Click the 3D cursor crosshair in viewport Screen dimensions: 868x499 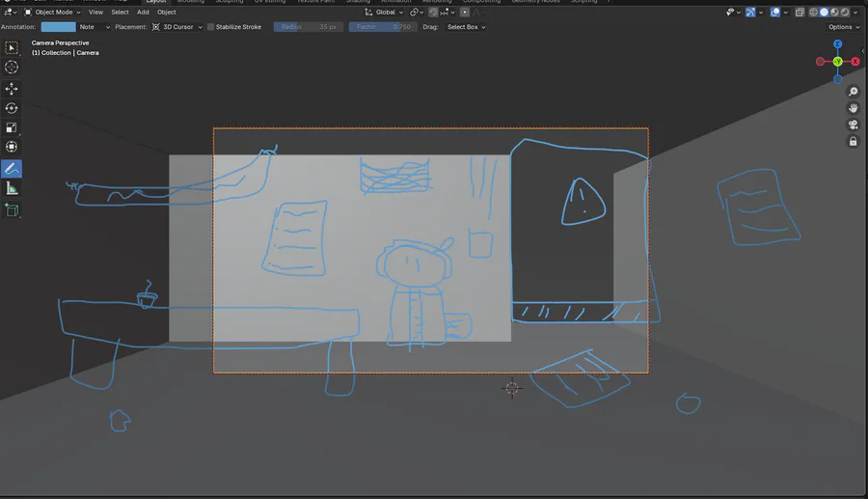tap(512, 389)
